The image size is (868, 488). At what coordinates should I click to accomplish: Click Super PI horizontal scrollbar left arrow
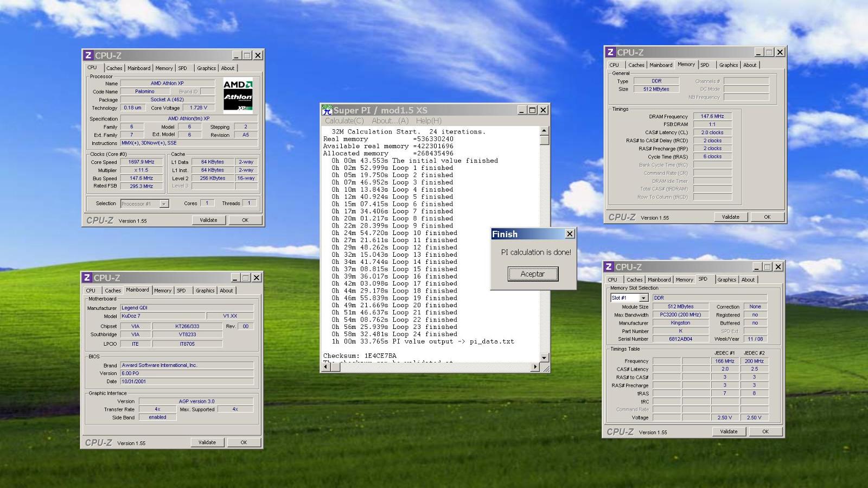tap(326, 367)
